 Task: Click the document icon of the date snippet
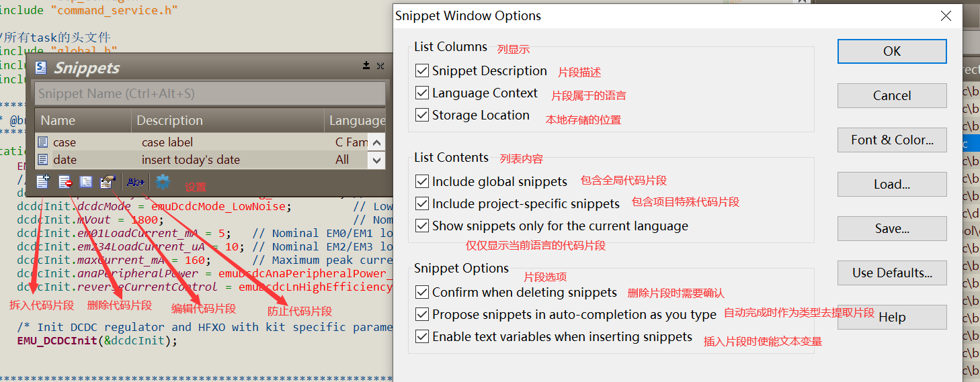(x=43, y=160)
